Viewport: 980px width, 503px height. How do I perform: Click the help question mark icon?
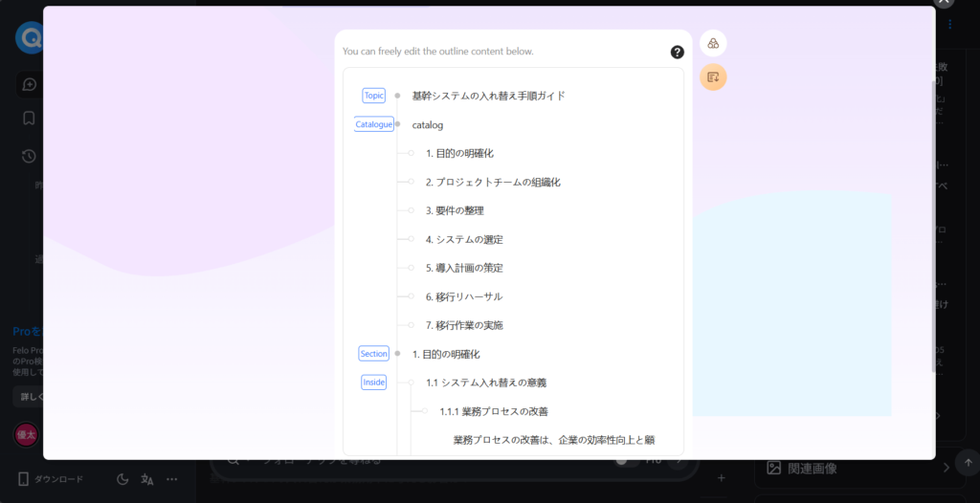point(677,52)
